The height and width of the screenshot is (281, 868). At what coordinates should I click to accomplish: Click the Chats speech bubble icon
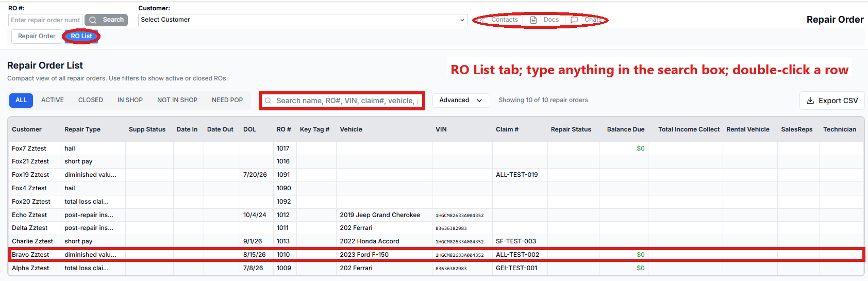click(x=574, y=20)
